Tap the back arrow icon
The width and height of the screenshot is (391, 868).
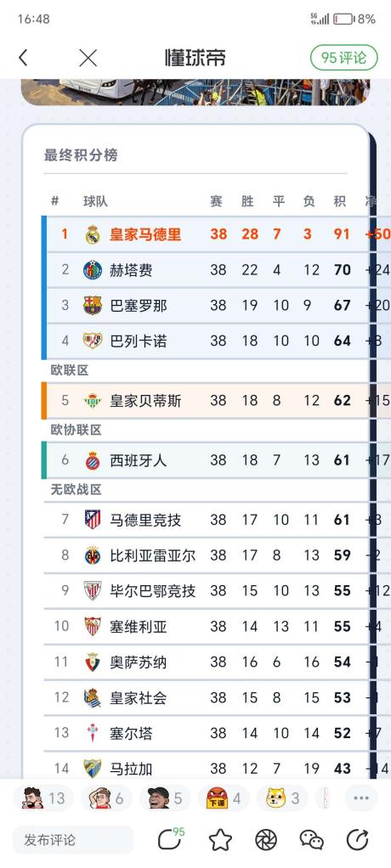pyautogui.click(x=23, y=58)
